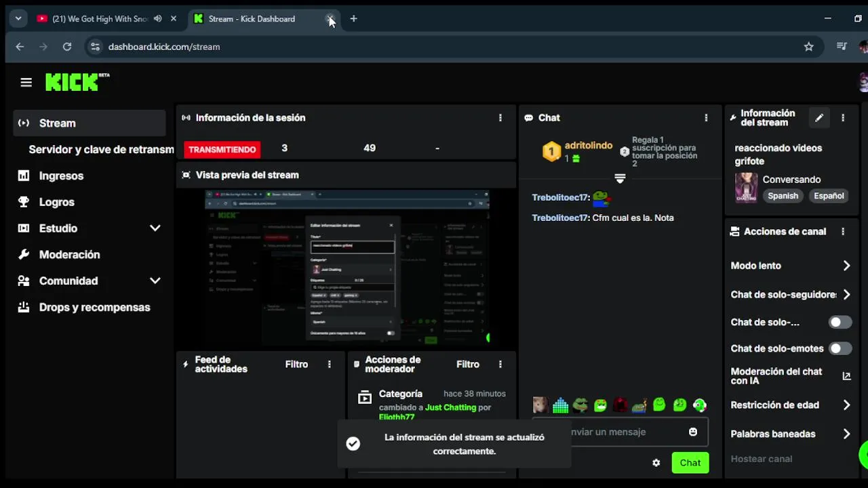
Task: Open Información de la sesión options menu
Action: click(x=500, y=118)
